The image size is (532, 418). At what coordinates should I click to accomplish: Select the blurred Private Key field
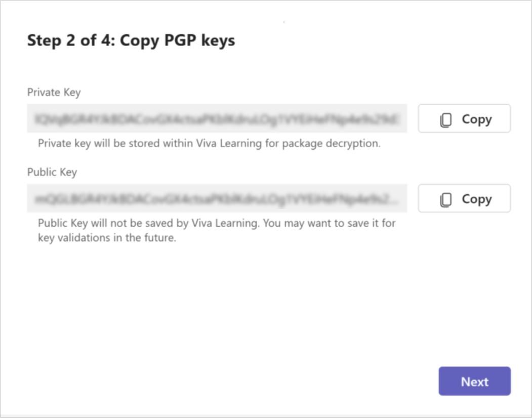[x=217, y=118]
